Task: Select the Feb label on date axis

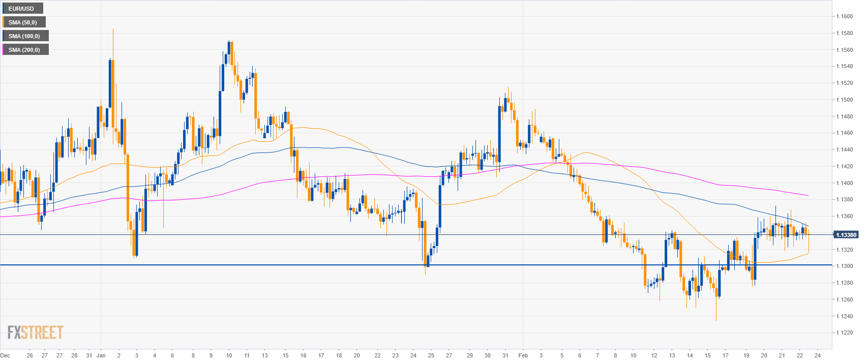Action: click(523, 355)
